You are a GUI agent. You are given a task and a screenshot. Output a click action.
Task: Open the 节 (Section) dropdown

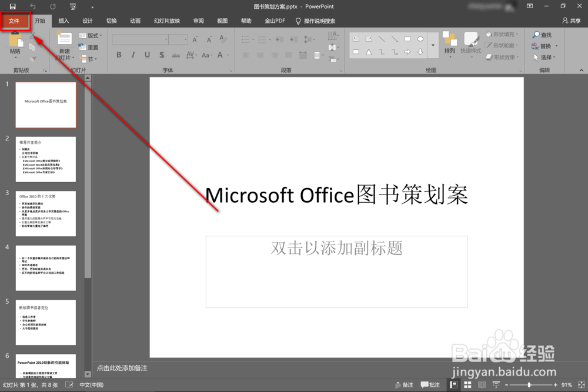pyautogui.click(x=89, y=59)
